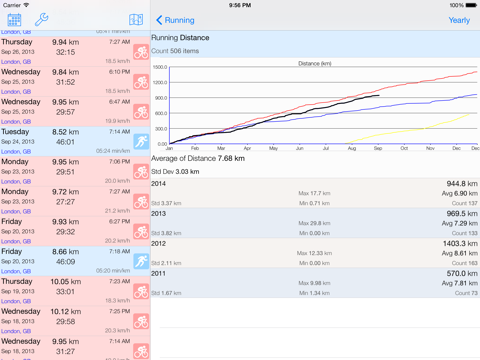Tap cycling icon on Monday 9.72 km row
This screenshot has height=360, width=480.
coord(141,202)
